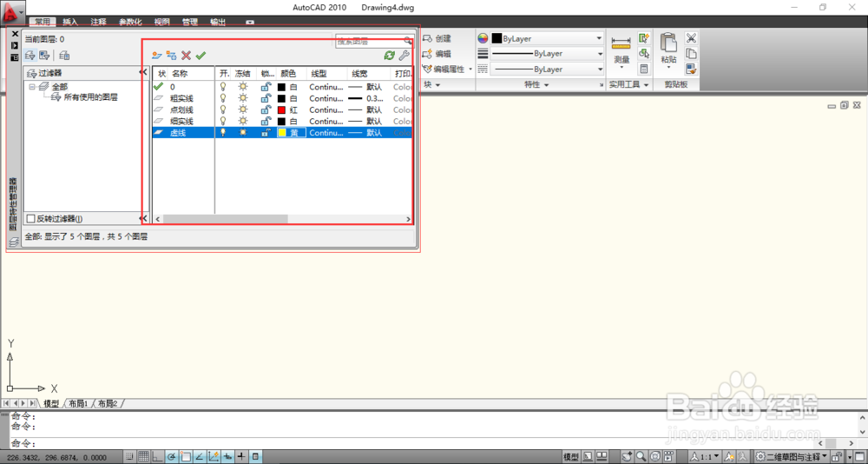Click the new frozen layer icon
Viewport: 868px width, 464px height.
tap(172, 56)
